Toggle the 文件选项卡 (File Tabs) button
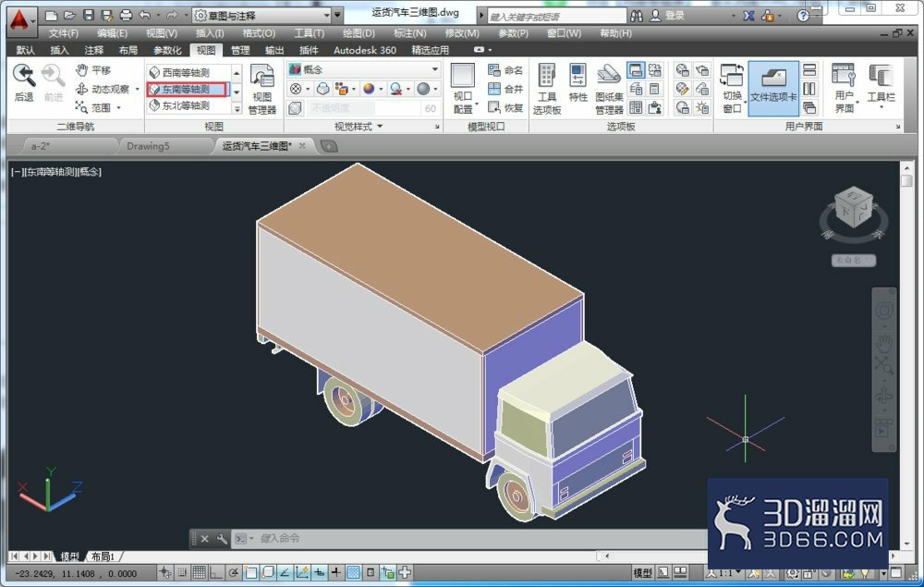The image size is (924, 587). 773,89
